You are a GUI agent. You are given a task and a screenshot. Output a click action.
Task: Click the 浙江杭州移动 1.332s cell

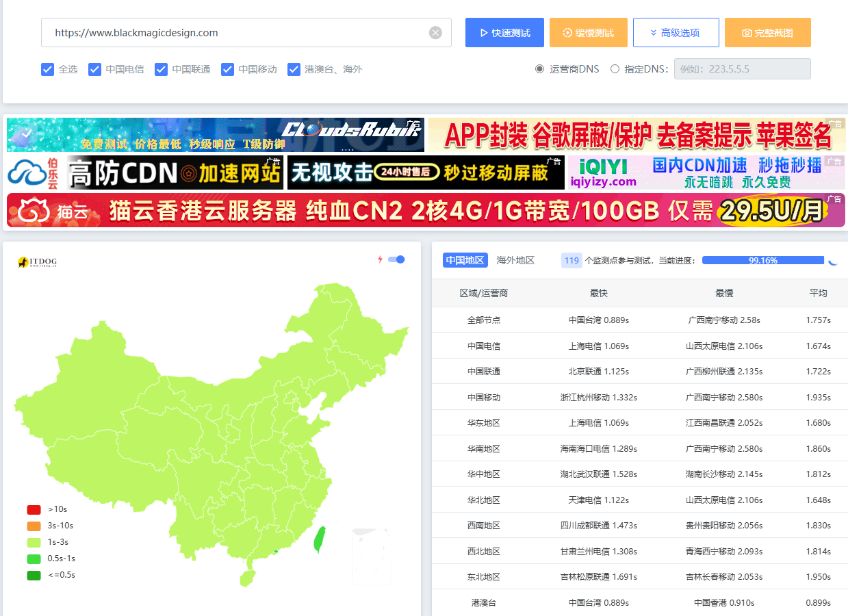click(x=599, y=398)
